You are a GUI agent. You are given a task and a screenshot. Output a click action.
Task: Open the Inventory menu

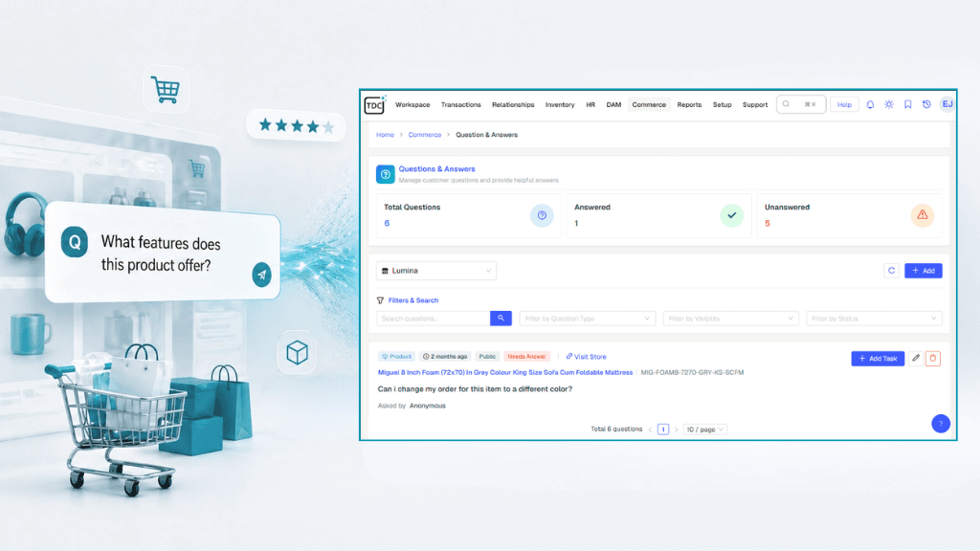[x=559, y=105]
